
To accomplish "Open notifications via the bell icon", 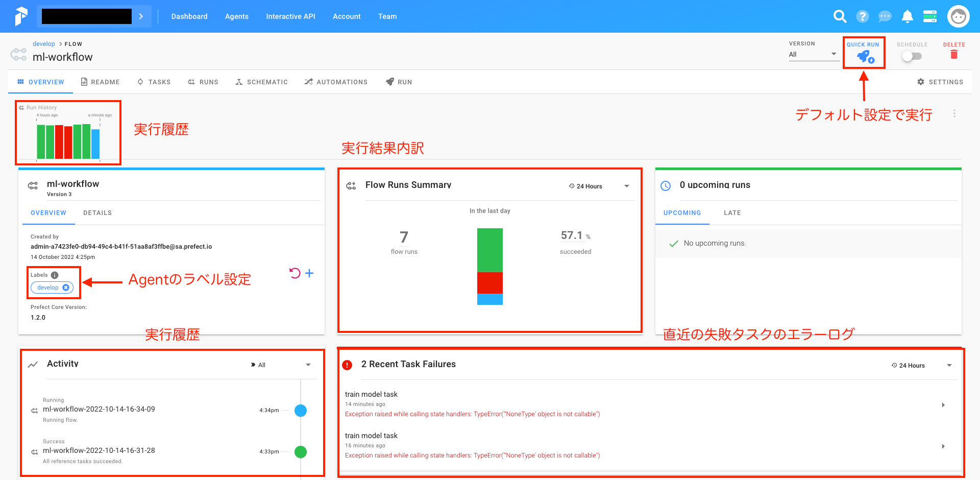I will (907, 16).
